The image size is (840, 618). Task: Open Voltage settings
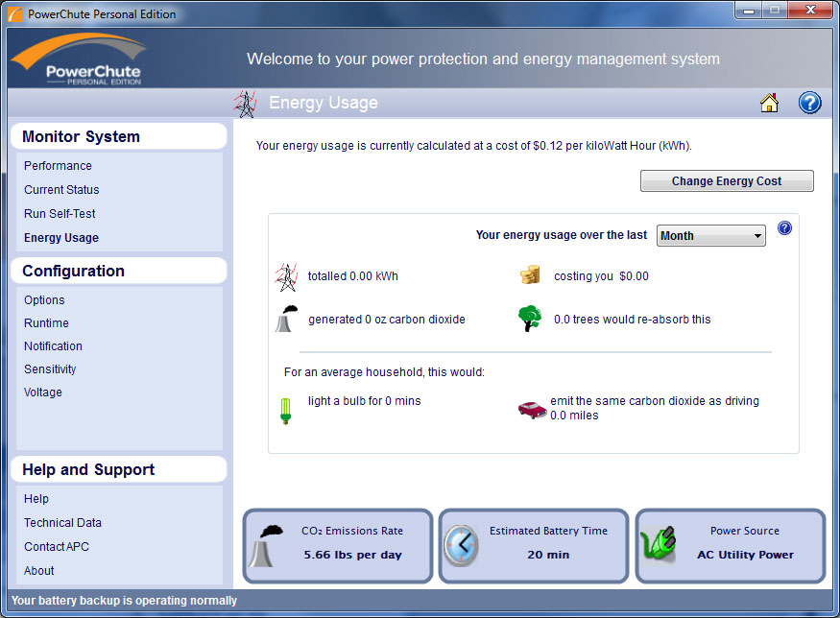43,392
